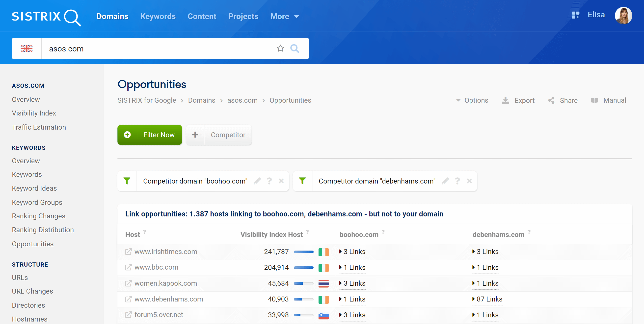Open www.debenhams.com external link icon
Viewport: 644px width, 324px height.
coord(128,299)
